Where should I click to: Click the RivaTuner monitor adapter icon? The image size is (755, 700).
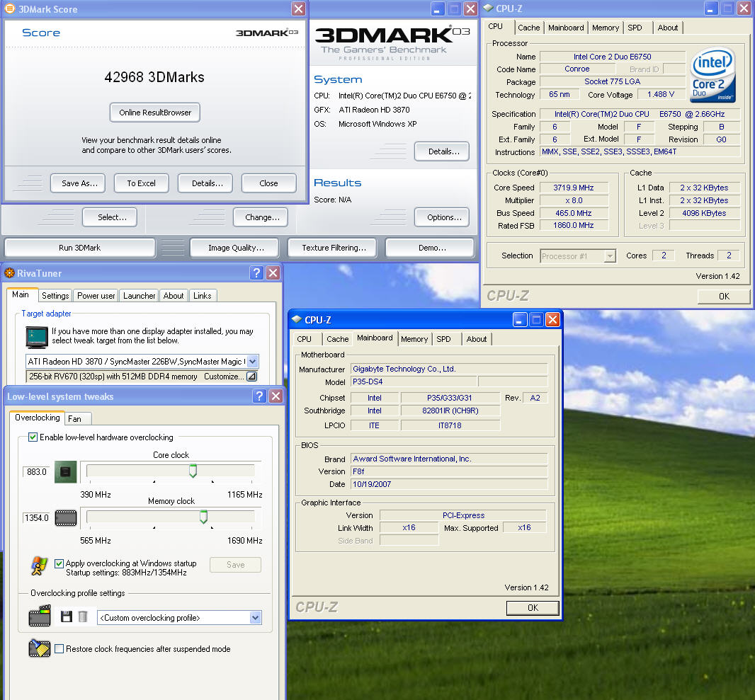click(37, 337)
